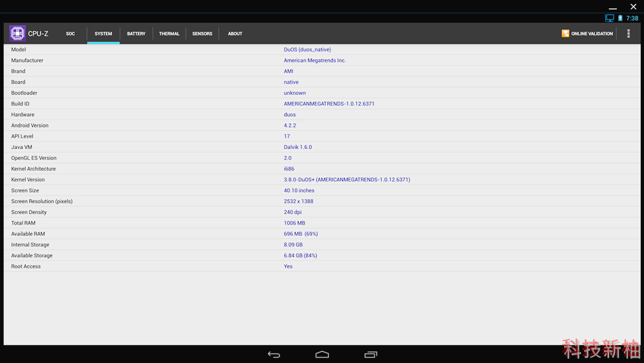The width and height of the screenshot is (644, 363).
Task: Tap the Android home navigation icon
Action: pyautogui.click(x=322, y=355)
